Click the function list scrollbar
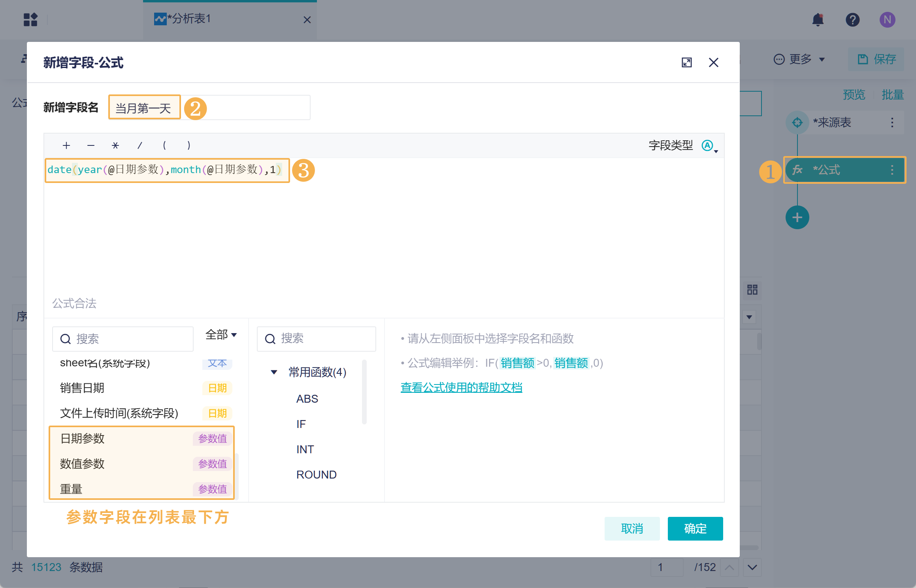Screen dimensions: 916x588 coord(364,392)
